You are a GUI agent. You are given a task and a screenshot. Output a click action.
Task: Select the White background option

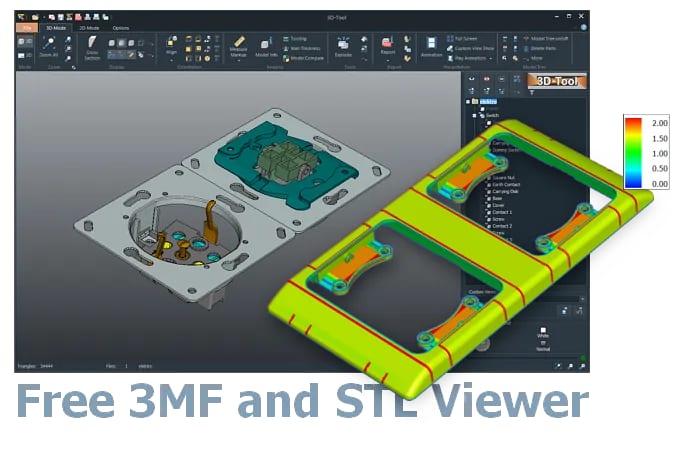tap(543, 333)
